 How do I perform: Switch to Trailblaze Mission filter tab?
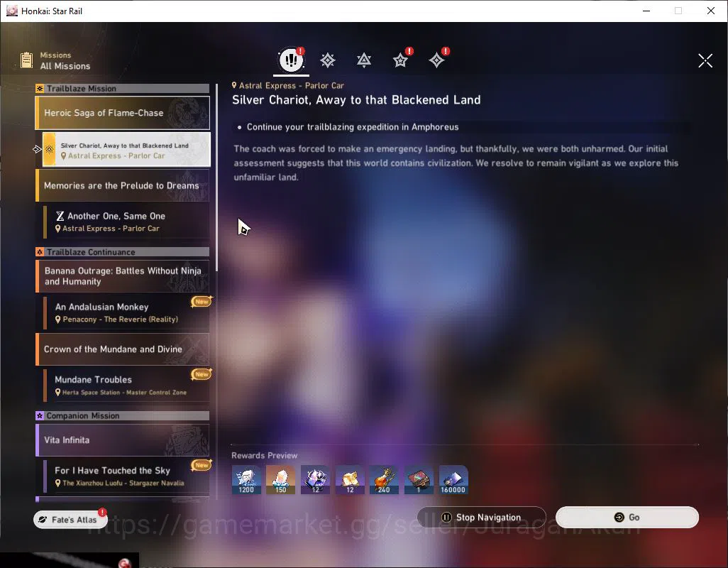click(327, 60)
